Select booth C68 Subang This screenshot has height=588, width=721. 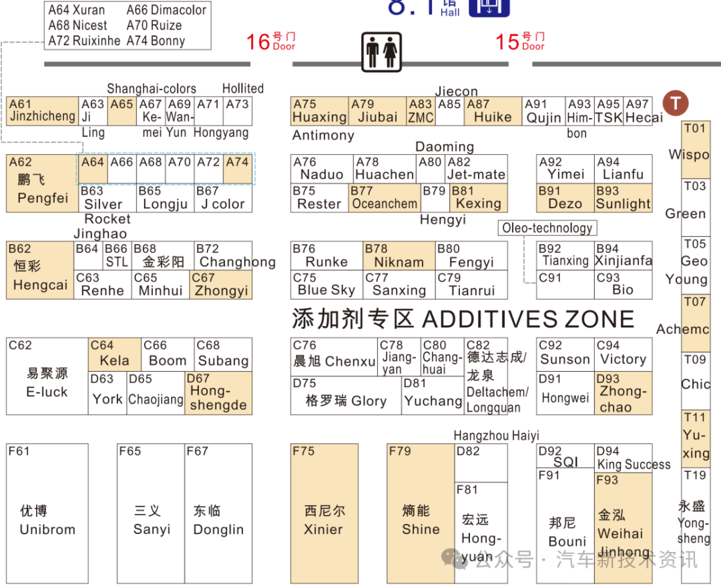click(223, 354)
